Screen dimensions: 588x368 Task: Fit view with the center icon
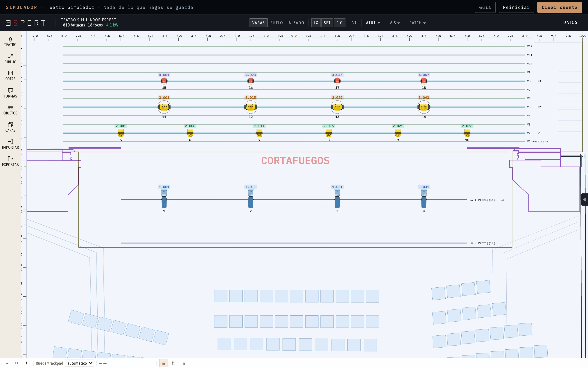(17, 363)
